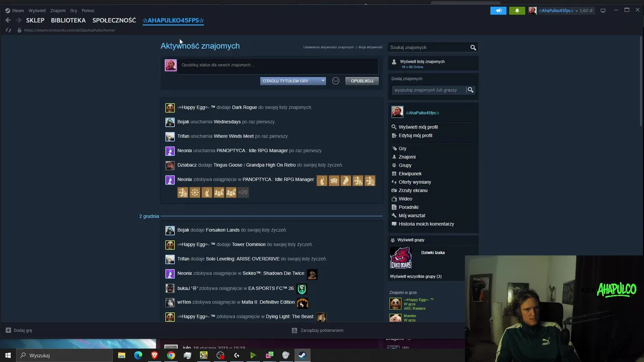The width and height of the screenshot is (644, 362).
Task: Click the Dying Light The Beast achievement icon
Action: [x=321, y=317]
